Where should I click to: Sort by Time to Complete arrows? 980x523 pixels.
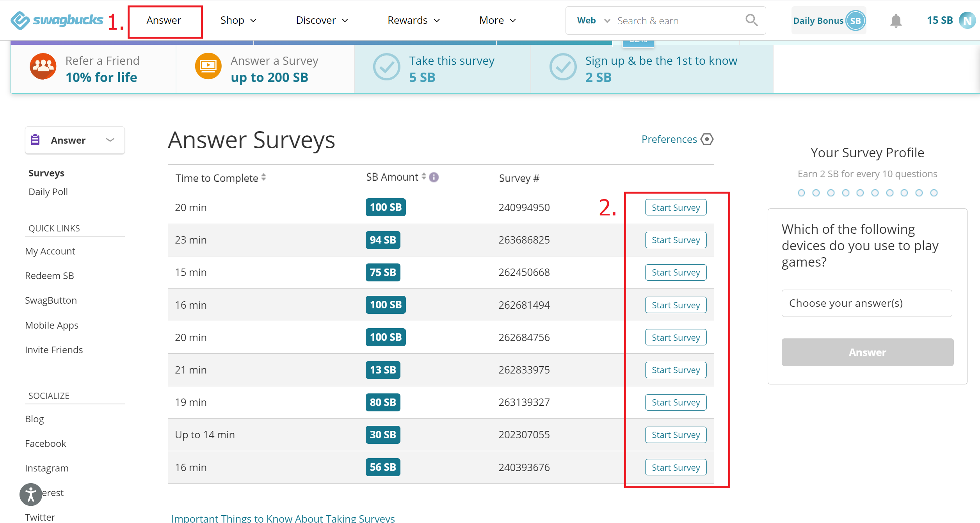click(264, 177)
